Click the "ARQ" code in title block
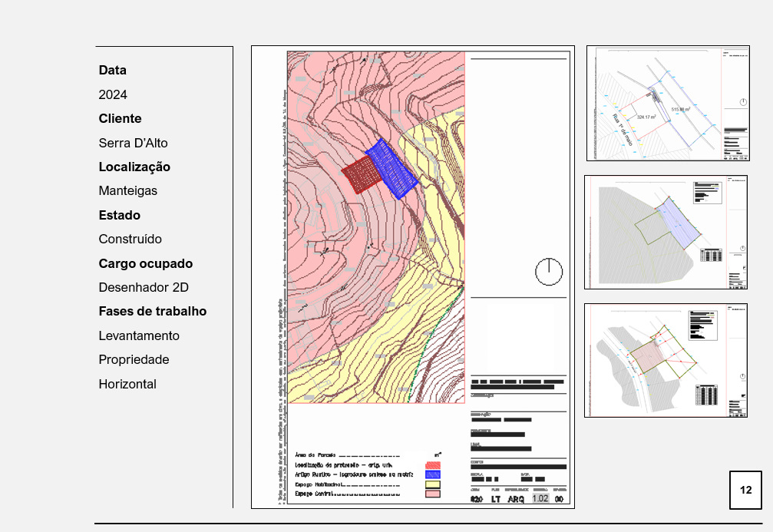The image size is (773, 532). pos(516,500)
